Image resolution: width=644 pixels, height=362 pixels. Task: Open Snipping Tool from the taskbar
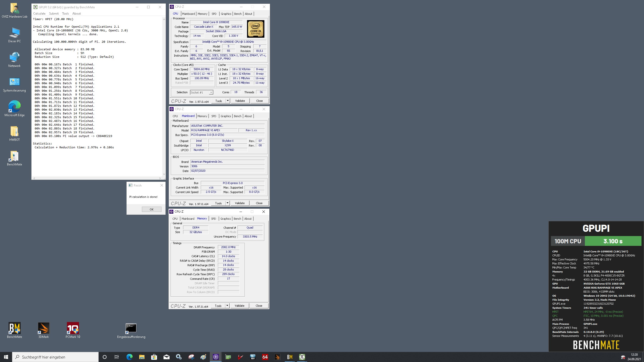[191, 357]
